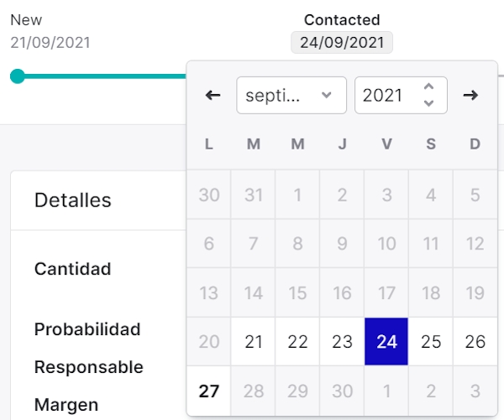504x420 pixels.
Task: Open the month dropdown showing septiembre
Action: (x=291, y=96)
